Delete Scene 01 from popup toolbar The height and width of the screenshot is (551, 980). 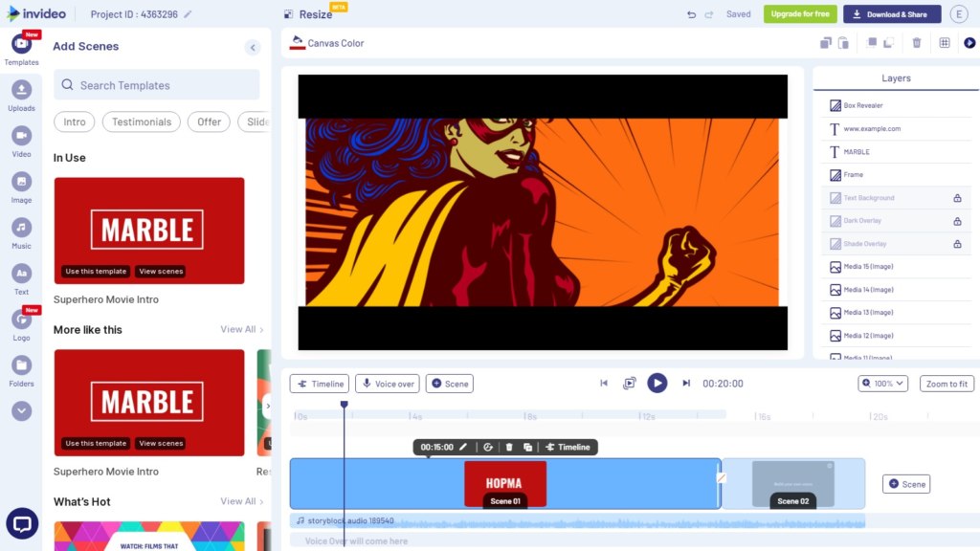point(509,447)
